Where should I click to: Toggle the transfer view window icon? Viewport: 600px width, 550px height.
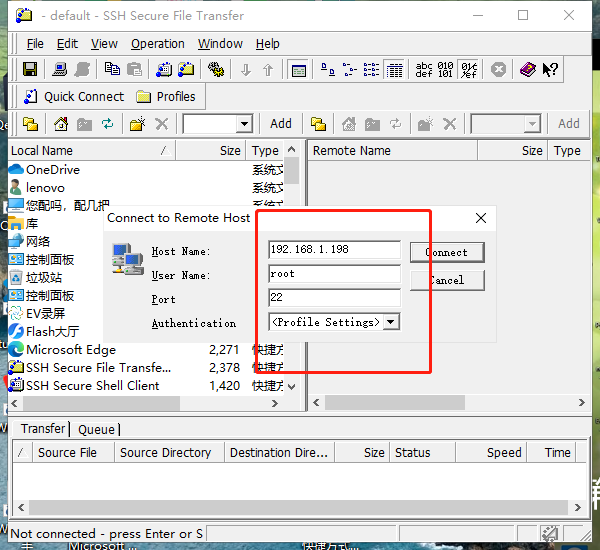(x=298, y=70)
